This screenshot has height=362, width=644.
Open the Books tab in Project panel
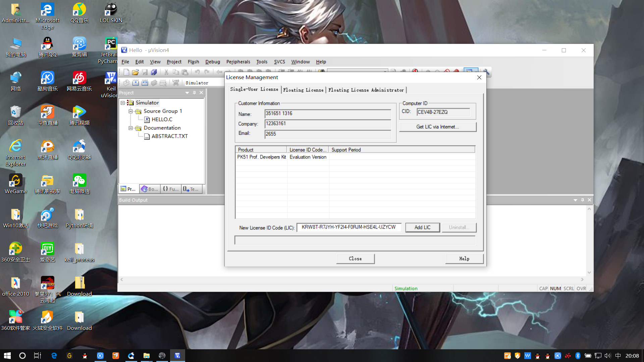150,189
